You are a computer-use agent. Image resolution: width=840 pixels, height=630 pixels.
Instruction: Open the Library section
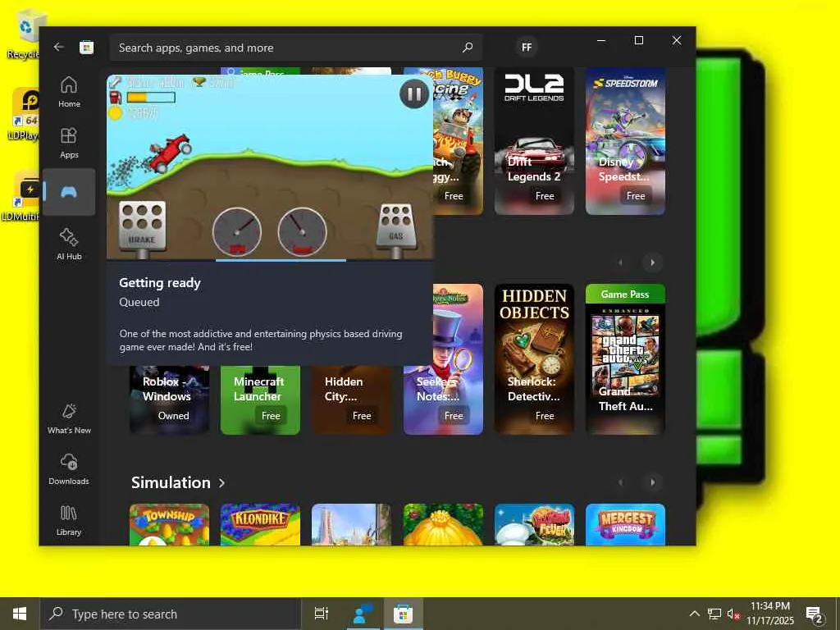click(69, 520)
